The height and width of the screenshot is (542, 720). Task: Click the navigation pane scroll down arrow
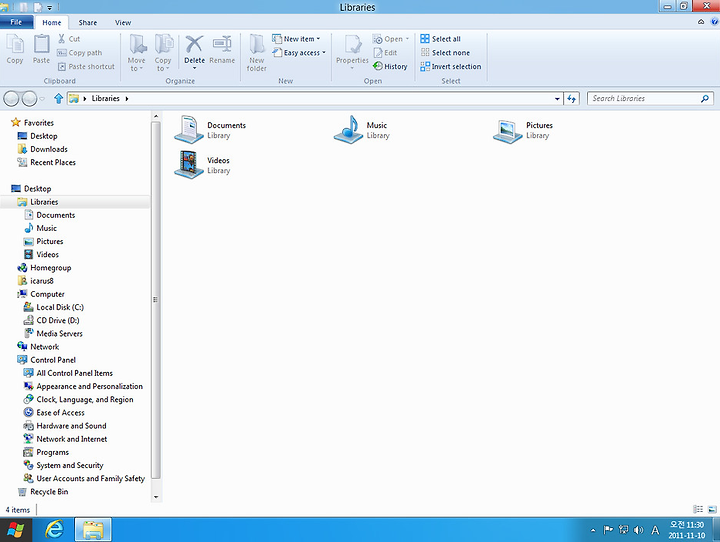156,497
